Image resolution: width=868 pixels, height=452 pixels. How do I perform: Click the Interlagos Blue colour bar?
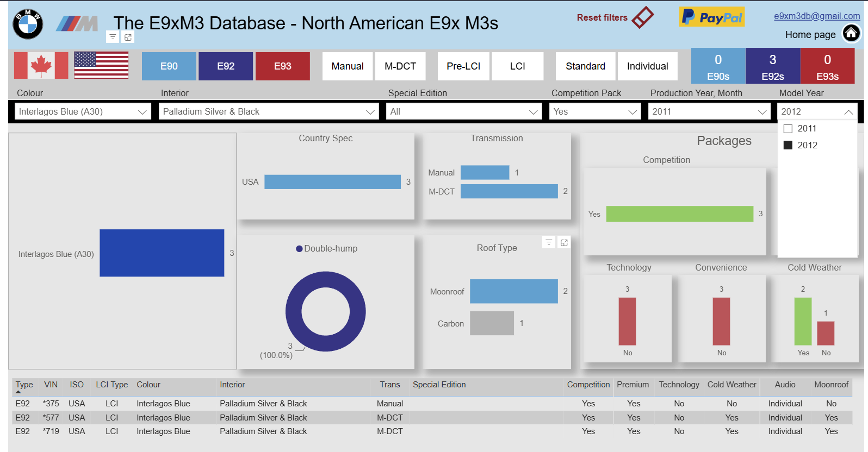[x=162, y=253]
